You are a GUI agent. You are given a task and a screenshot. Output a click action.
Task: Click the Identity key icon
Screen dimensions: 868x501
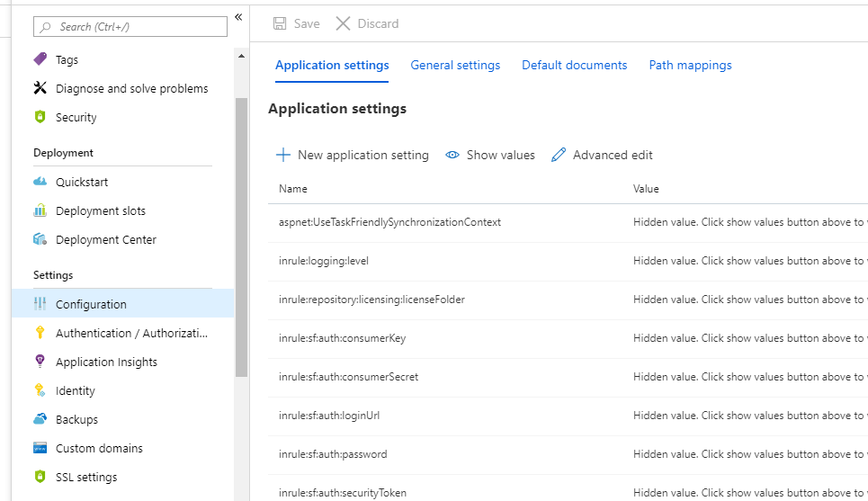pos(40,389)
